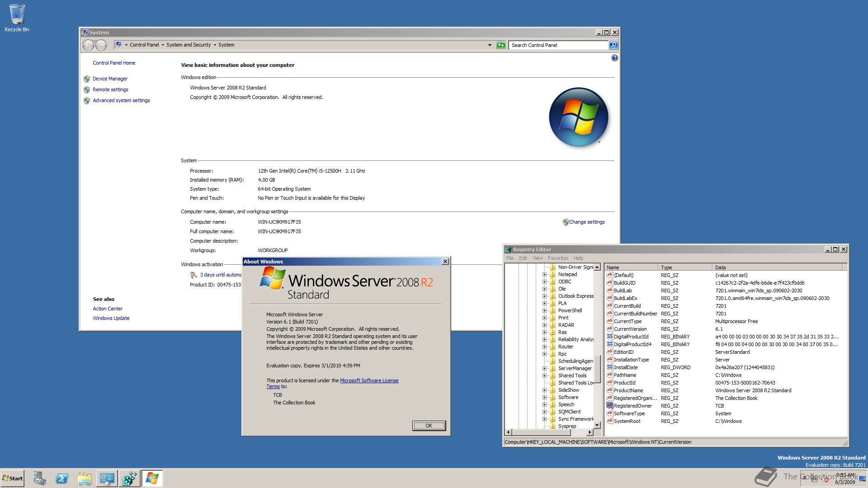Sort registry values by Name column
Viewport: 868px width, 488px height.
click(x=631, y=267)
